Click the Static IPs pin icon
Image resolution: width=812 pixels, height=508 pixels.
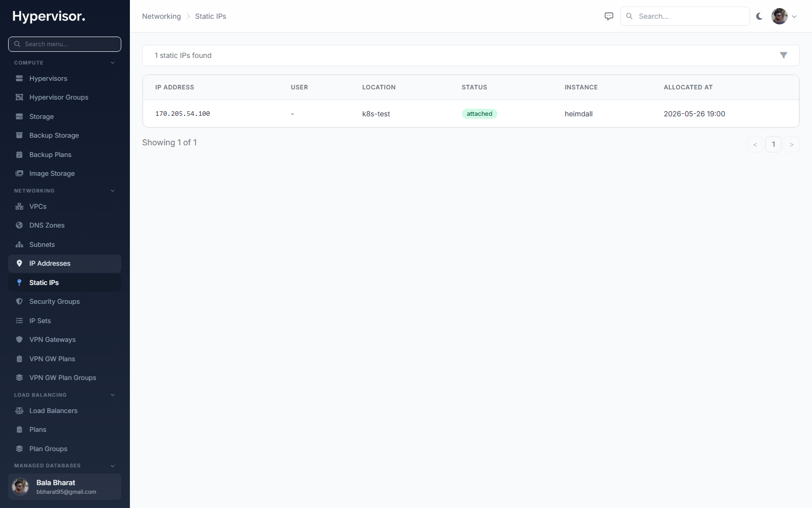tap(19, 282)
